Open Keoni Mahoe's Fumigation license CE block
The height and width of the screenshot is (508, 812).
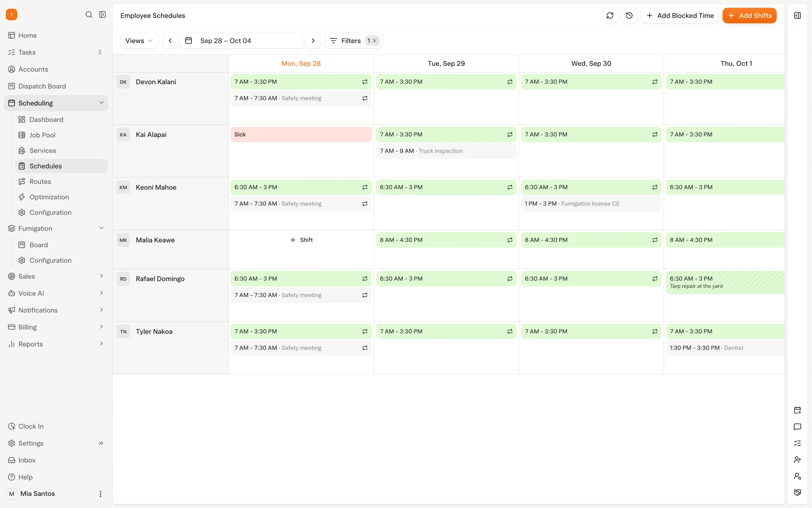click(x=591, y=204)
